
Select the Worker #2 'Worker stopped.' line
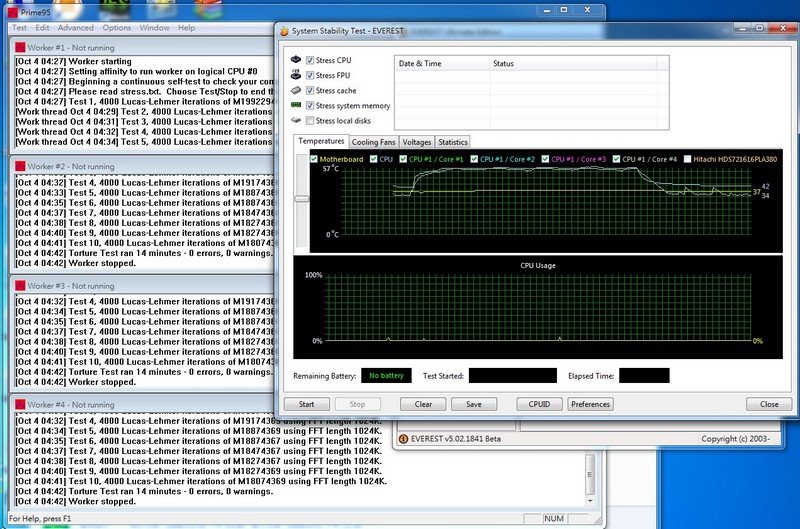point(76,263)
